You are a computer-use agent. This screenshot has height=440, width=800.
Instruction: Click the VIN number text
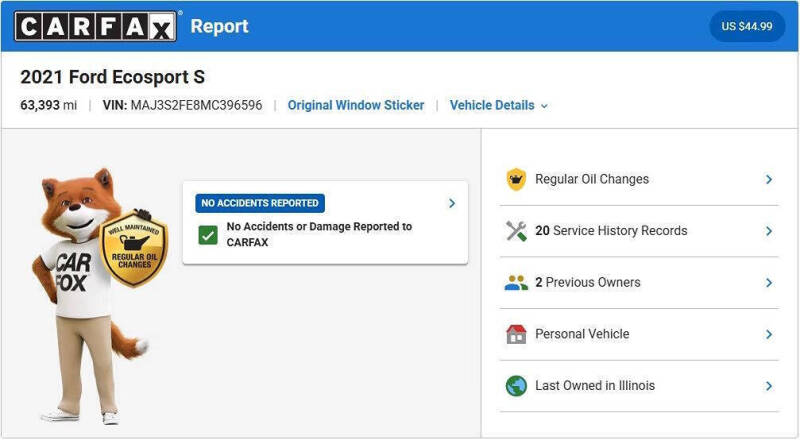(x=196, y=105)
